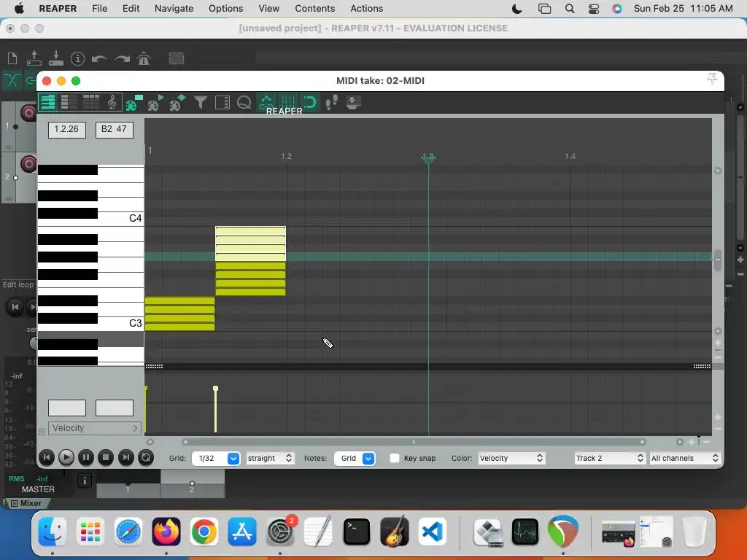Toggle step input footprints icon
Image resolution: width=747 pixels, height=560 pixels.
(332, 102)
